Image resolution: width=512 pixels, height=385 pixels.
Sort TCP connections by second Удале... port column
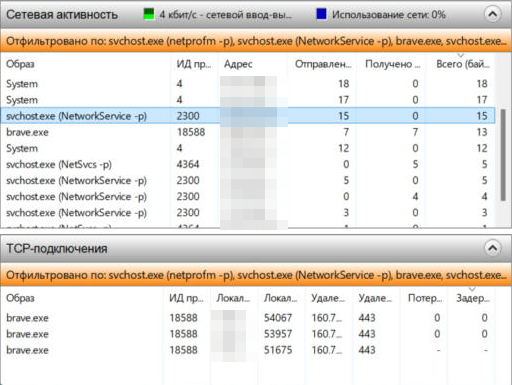375,298
